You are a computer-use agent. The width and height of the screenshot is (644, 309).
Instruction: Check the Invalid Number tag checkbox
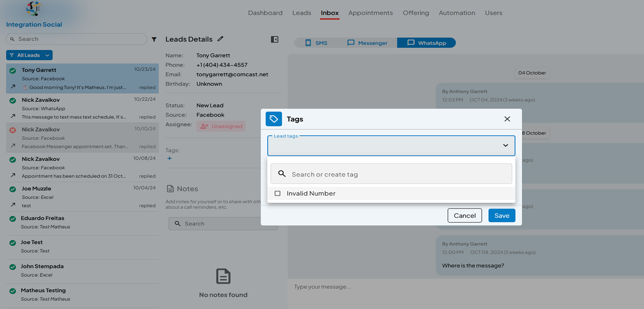point(277,193)
